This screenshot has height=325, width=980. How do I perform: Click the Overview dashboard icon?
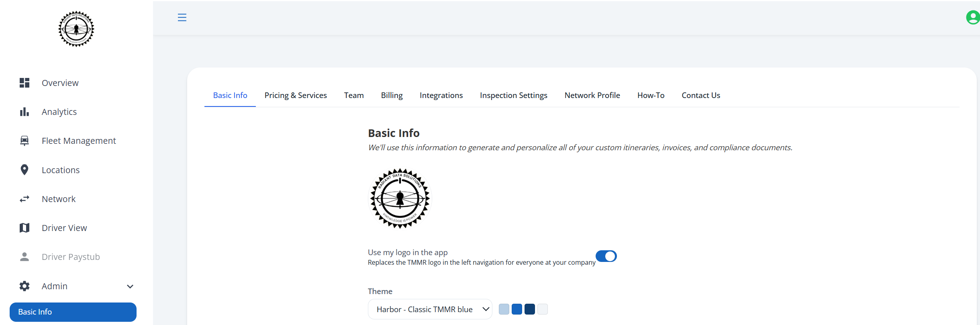(x=24, y=83)
